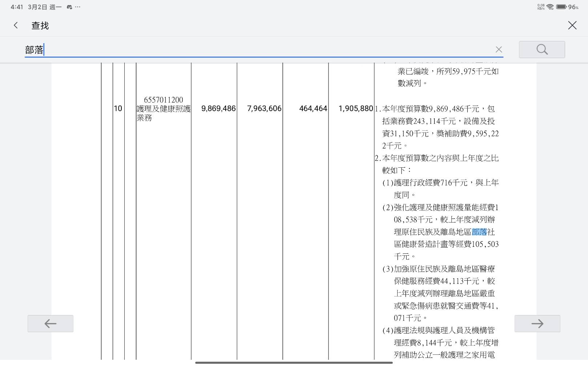
Task: Close the find panel with top-right X
Action: (572, 25)
